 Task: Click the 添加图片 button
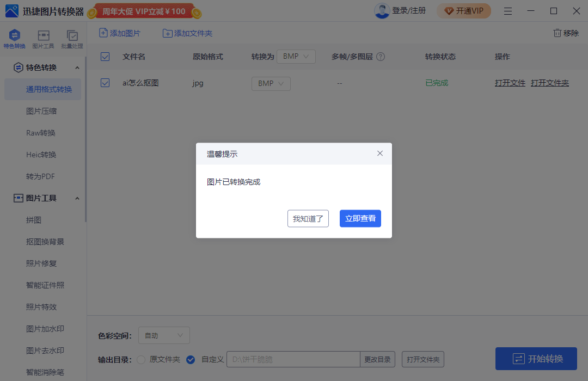click(x=120, y=33)
